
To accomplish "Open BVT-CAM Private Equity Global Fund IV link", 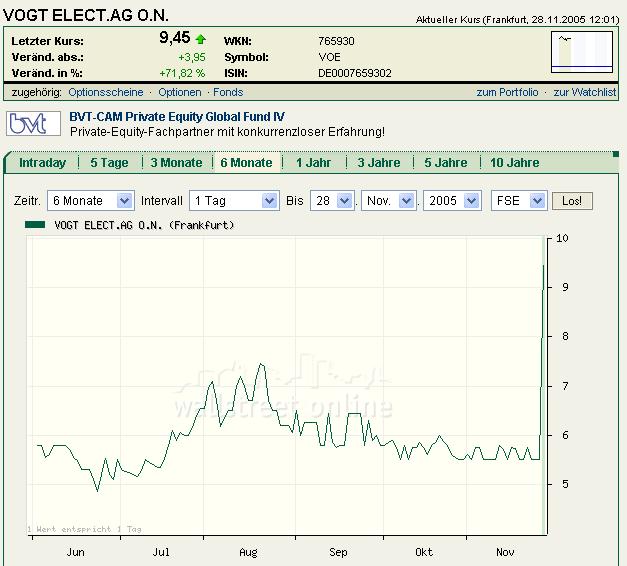I will tap(177, 117).
